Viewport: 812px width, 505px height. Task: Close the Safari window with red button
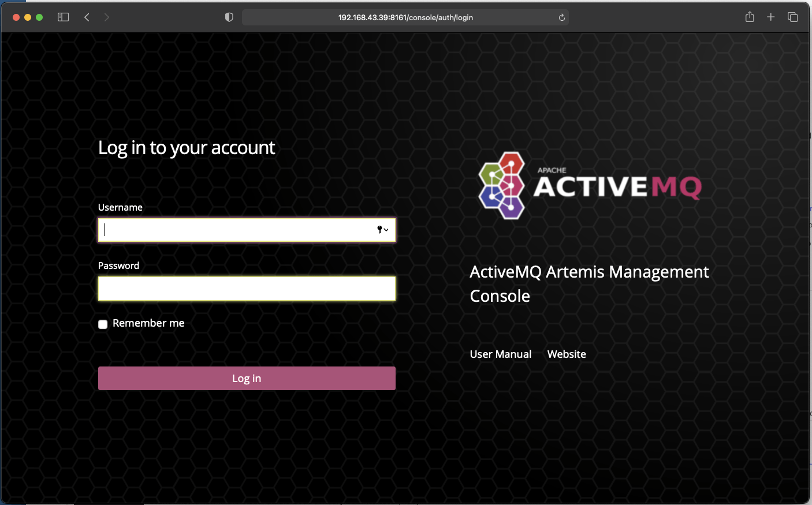pos(16,17)
